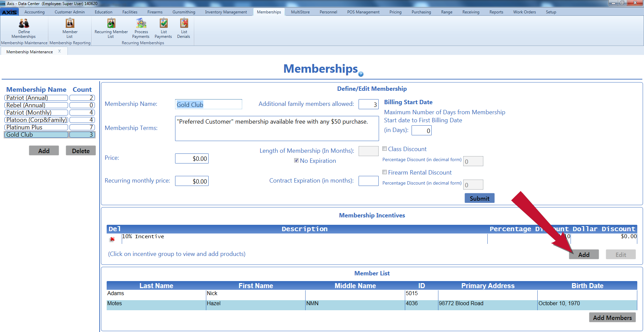
Task: Open Receiving tab
Action: (471, 12)
